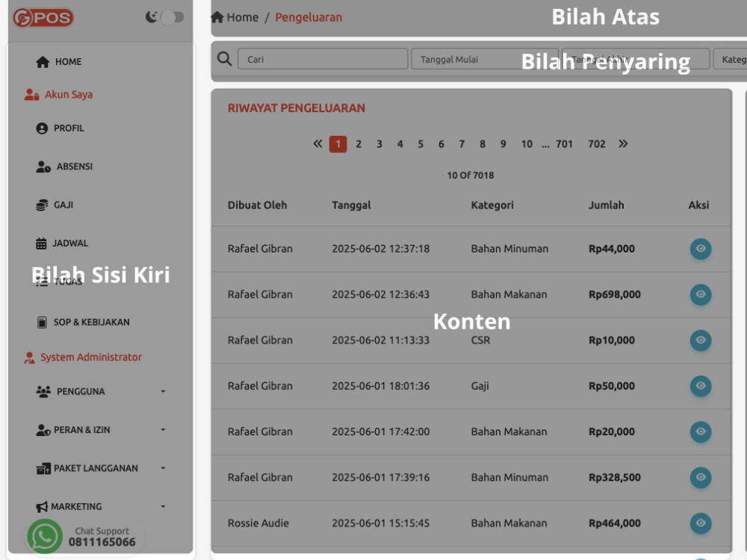747x560 pixels.
Task: Open PROFIL in the sidebar
Action: [69, 128]
